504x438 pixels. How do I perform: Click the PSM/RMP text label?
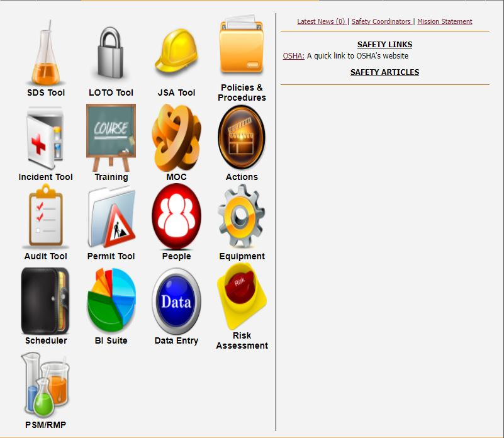pyautogui.click(x=46, y=425)
